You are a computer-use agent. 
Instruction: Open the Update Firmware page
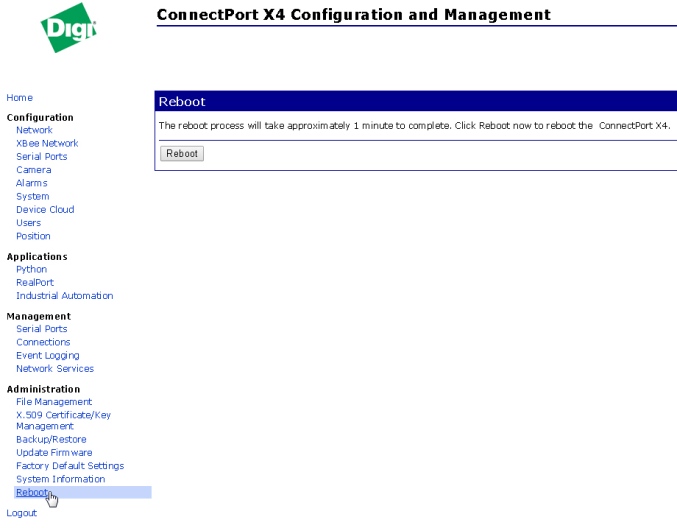pyautogui.click(x=54, y=453)
